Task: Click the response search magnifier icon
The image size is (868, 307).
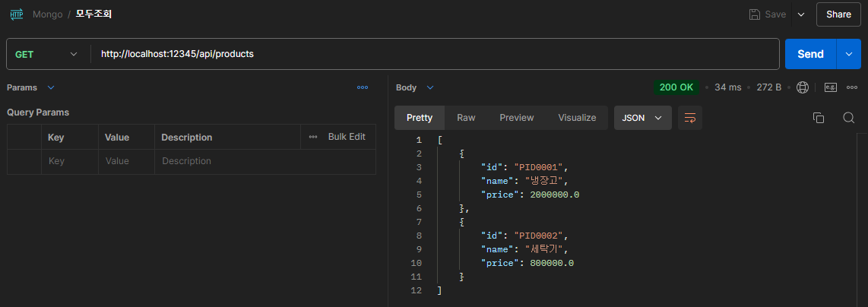Action: [x=849, y=118]
